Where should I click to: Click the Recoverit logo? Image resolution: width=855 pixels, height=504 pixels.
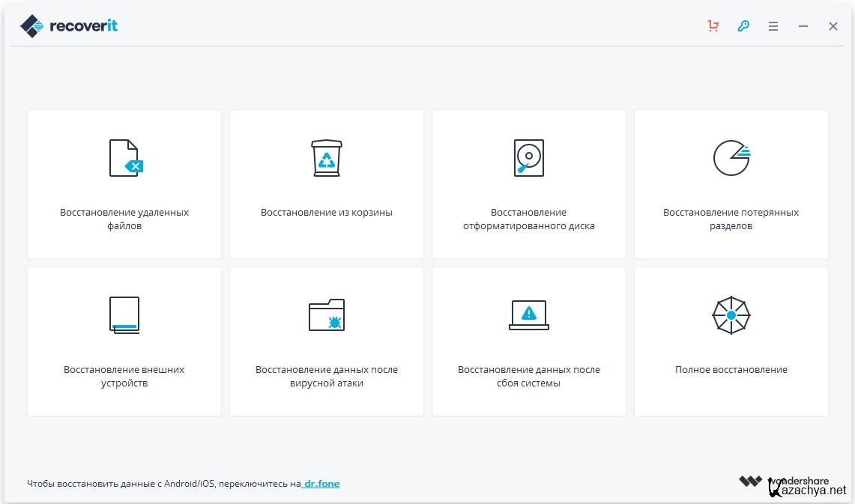(x=69, y=26)
